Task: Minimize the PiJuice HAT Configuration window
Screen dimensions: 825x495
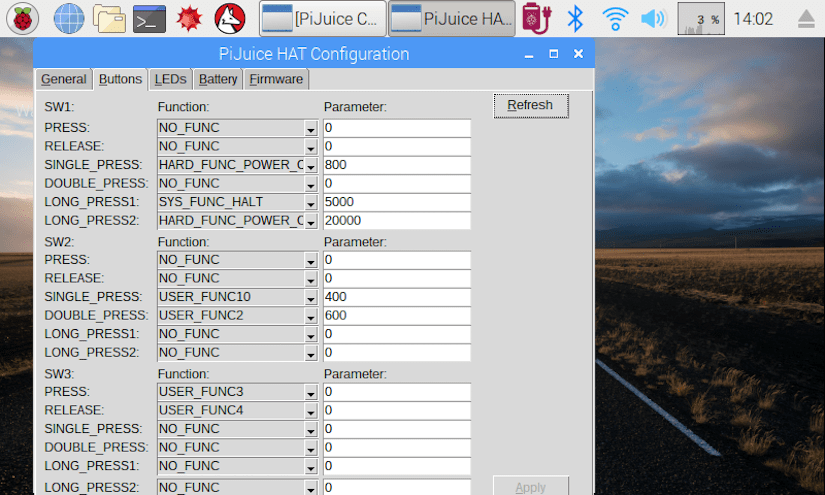Action: point(529,54)
